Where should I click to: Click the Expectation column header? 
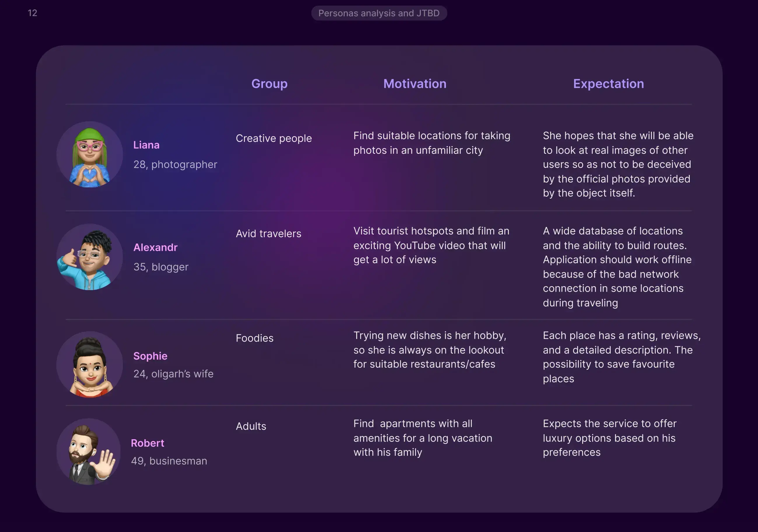608,84
